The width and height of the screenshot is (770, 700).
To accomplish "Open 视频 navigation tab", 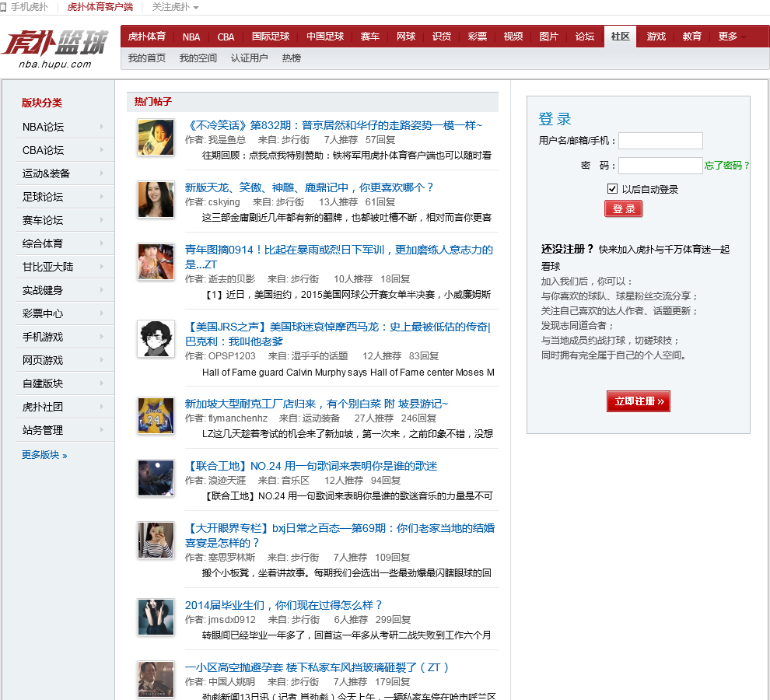I will pyautogui.click(x=513, y=37).
